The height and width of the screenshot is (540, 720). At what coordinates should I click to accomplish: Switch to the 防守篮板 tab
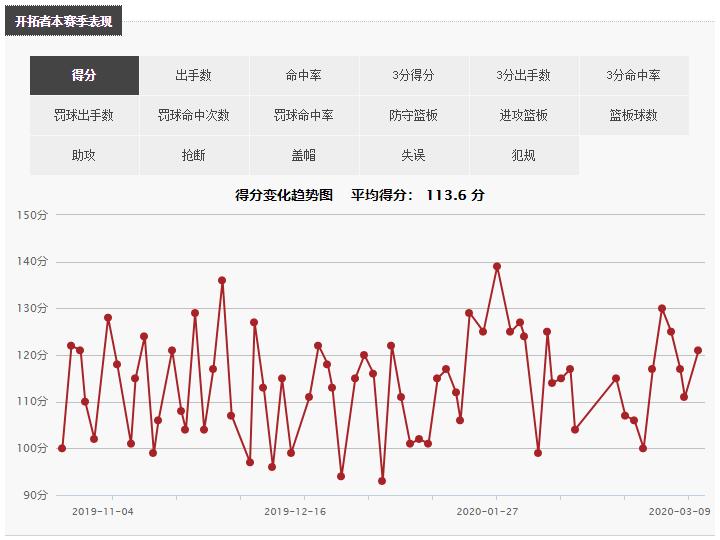[413, 115]
